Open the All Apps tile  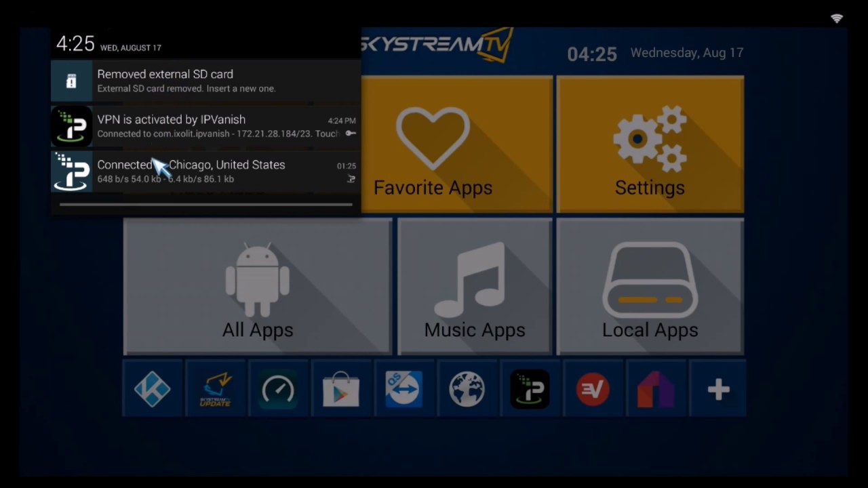[258, 286]
